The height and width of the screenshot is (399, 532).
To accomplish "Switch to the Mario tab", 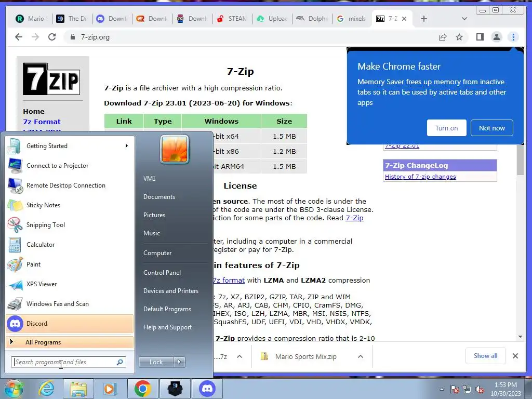I will [x=32, y=19].
